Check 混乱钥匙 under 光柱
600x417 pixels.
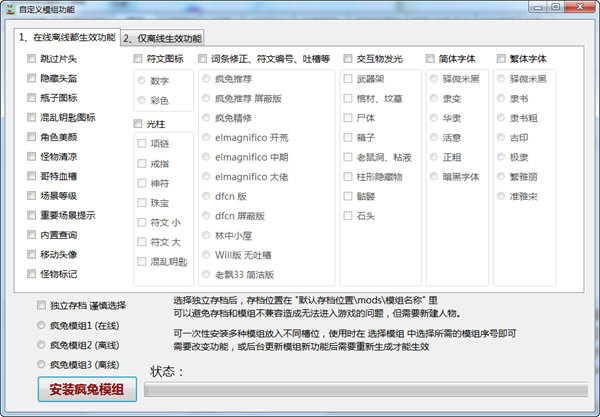coord(142,261)
